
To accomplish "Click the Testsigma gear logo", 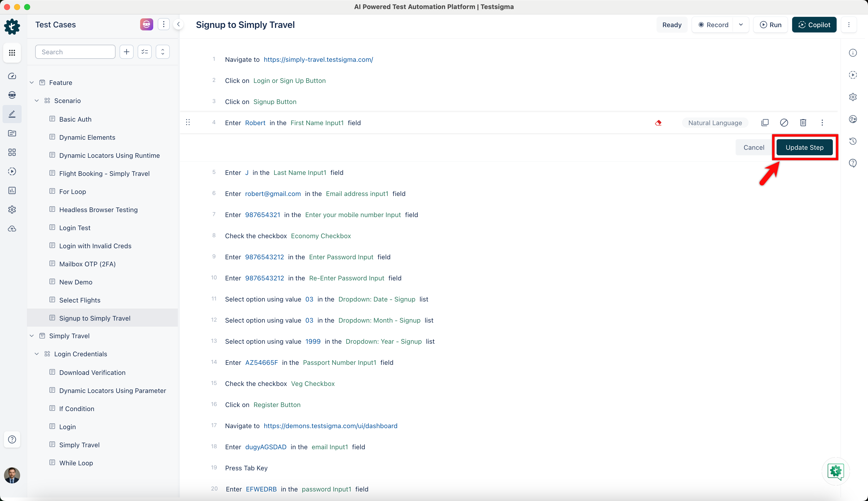I will coord(12,26).
